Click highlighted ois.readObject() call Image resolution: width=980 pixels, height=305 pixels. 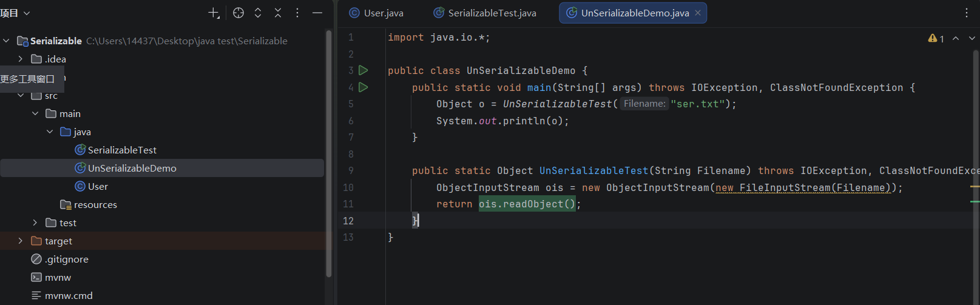[x=527, y=204]
